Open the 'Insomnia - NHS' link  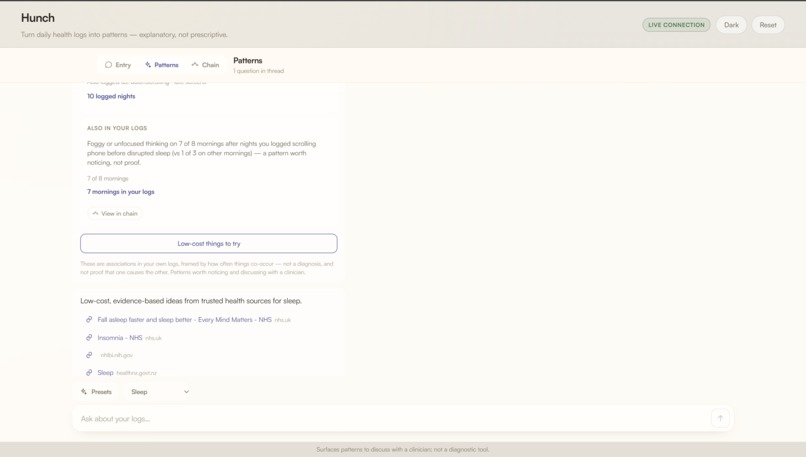[x=120, y=338]
